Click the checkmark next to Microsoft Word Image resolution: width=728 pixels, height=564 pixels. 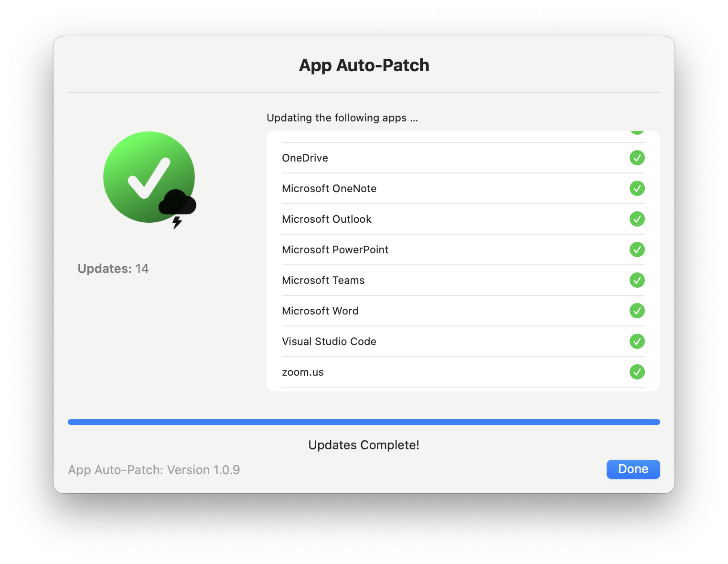[x=637, y=311]
